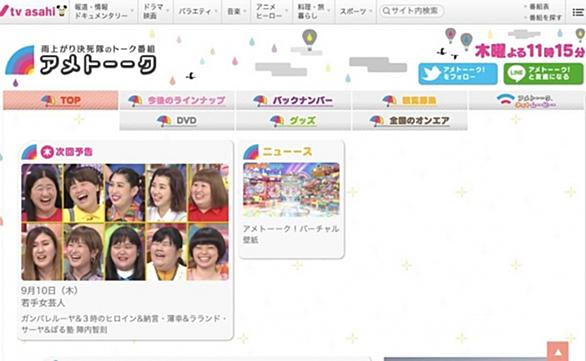
Task: Open 全国のオンエア tab
Action: click(410, 121)
